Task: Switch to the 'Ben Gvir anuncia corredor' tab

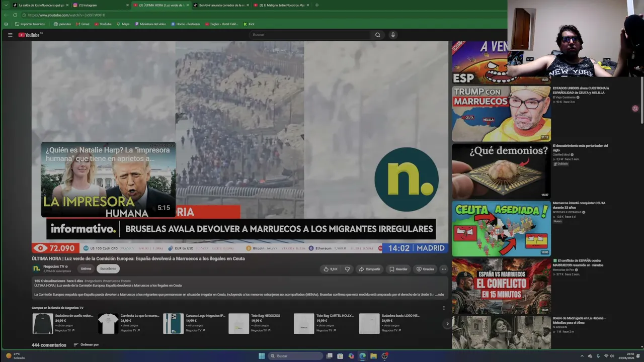Action: click(x=221, y=5)
